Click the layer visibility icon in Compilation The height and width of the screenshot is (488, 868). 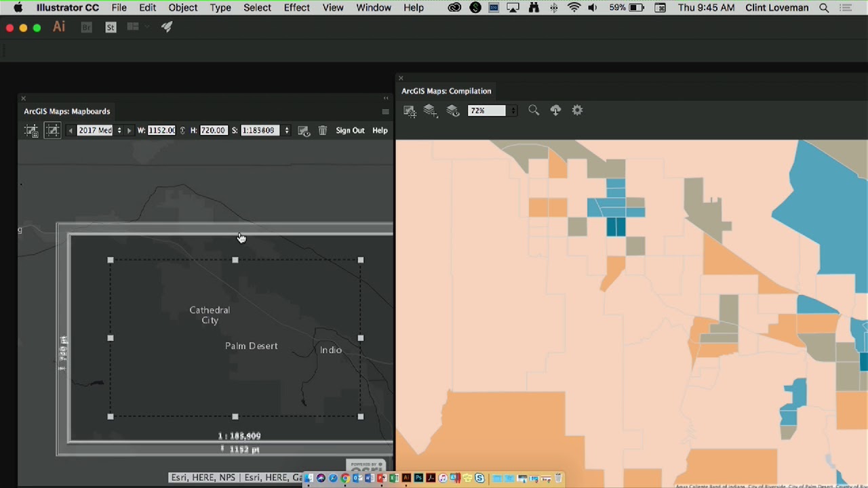(453, 110)
